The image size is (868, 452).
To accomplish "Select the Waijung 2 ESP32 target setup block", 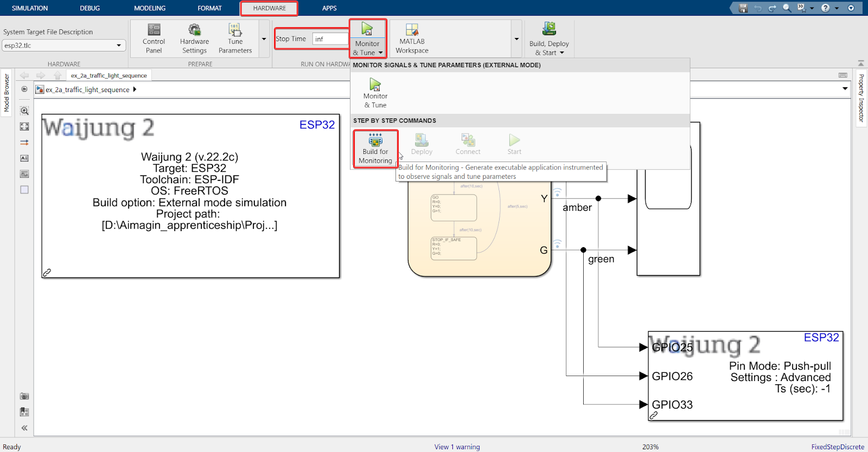I will (190, 196).
